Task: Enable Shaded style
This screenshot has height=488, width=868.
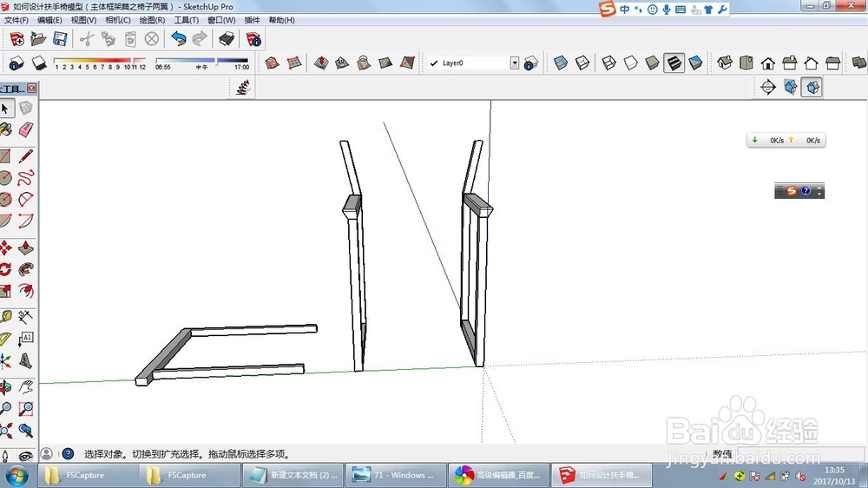Action: pyautogui.click(x=652, y=63)
